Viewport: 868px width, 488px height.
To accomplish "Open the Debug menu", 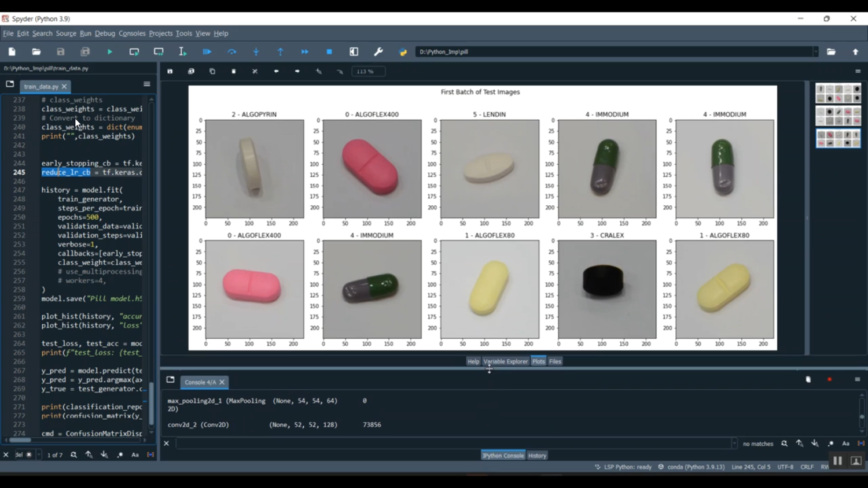I will (105, 33).
